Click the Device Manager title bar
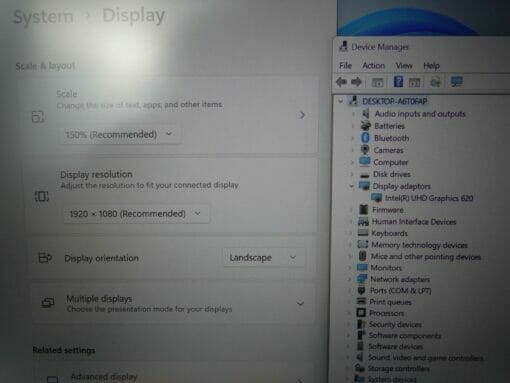 click(x=421, y=47)
